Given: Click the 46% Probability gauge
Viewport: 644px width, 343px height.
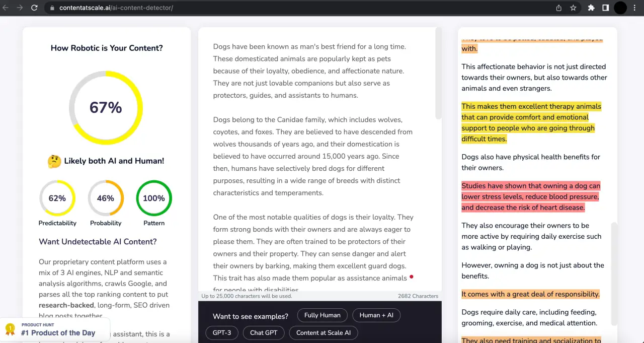Looking at the screenshot, I should (x=106, y=198).
